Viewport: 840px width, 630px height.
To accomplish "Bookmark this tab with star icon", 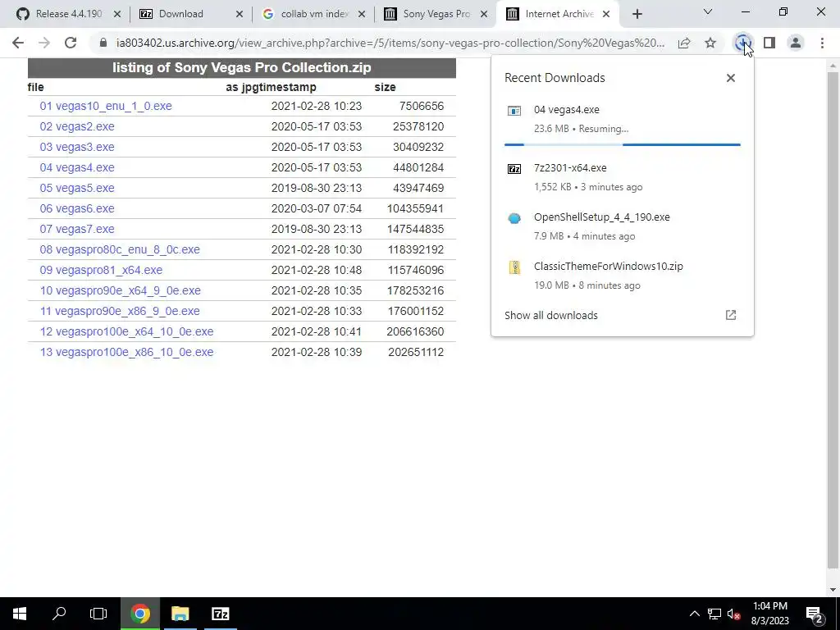I will click(x=710, y=43).
